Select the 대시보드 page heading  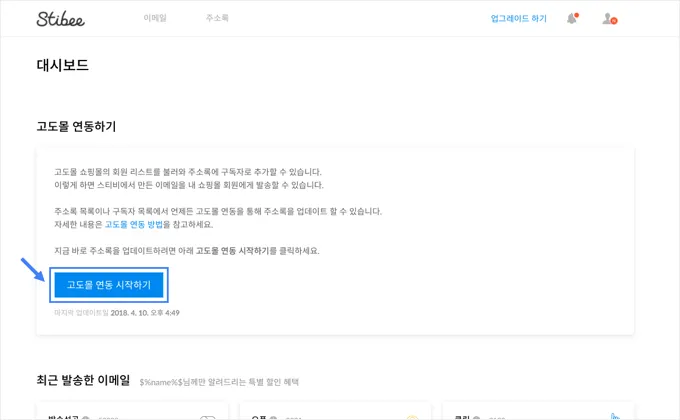click(62, 65)
